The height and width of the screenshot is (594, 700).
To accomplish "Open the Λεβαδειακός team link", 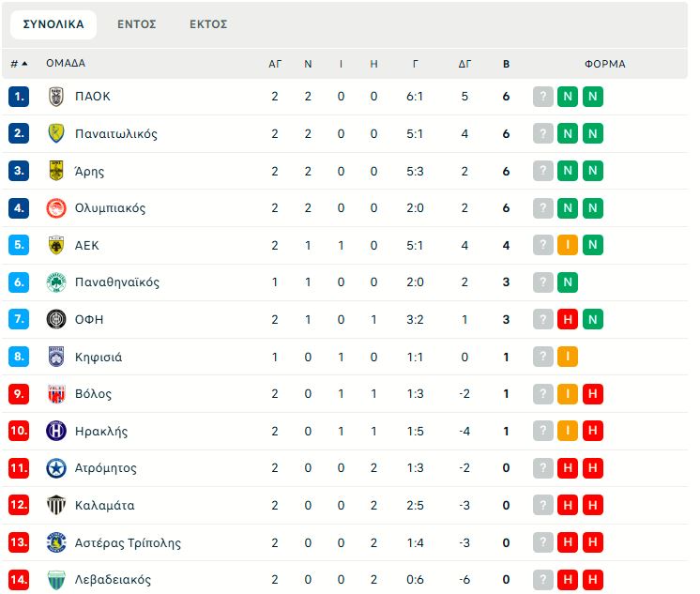I will click(113, 580).
